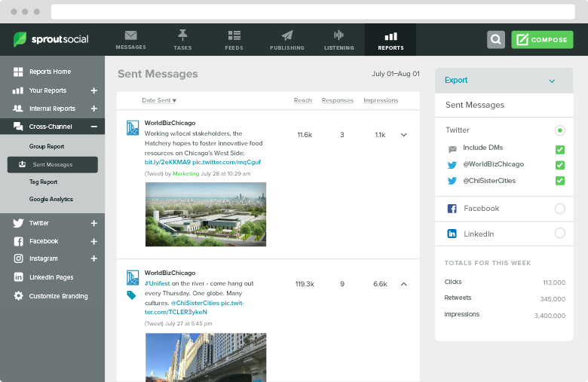Select the Facebook radio button
This screenshot has height=382, width=588.
pyautogui.click(x=560, y=209)
